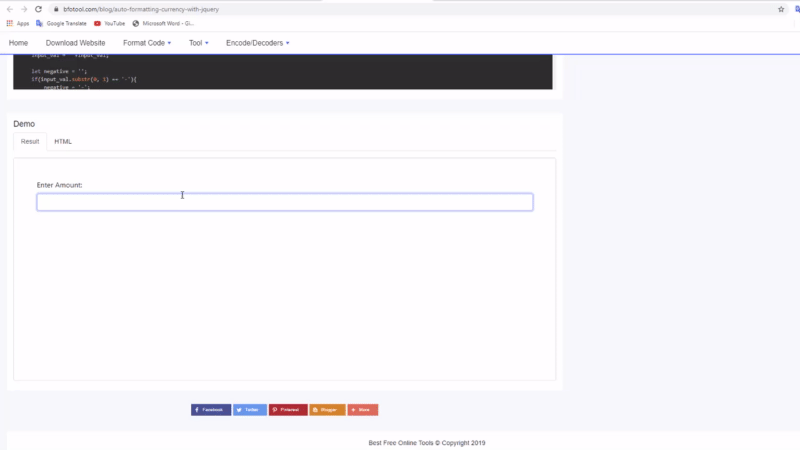Expand the Tool dropdown menu

(198, 43)
